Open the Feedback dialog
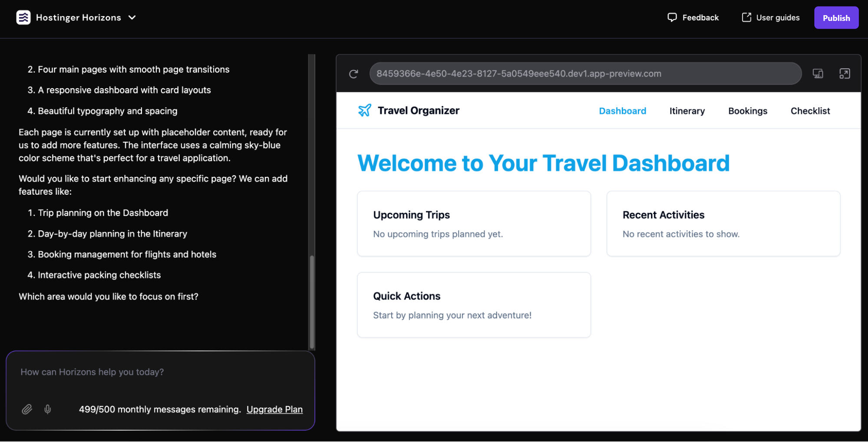Screen dimensions: 868x442 pyautogui.click(x=693, y=17)
